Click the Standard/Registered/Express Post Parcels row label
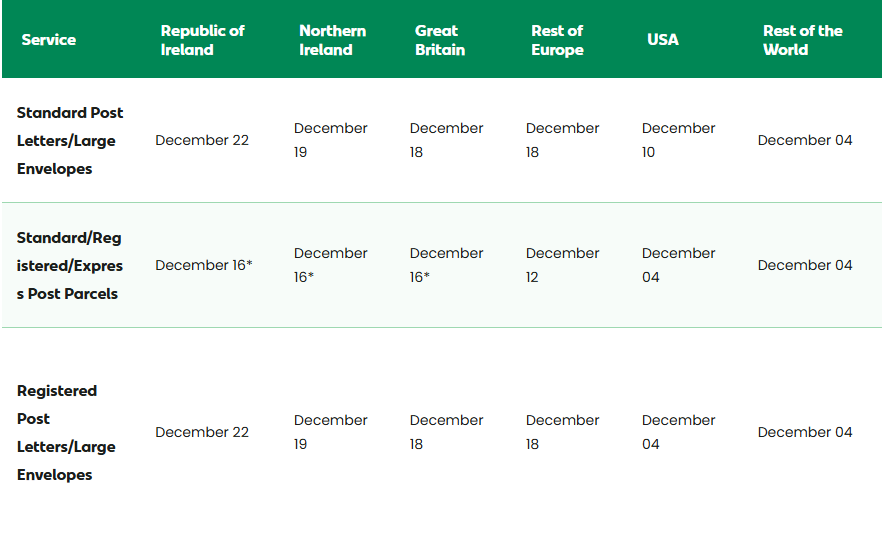 pyautogui.click(x=70, y=266)
